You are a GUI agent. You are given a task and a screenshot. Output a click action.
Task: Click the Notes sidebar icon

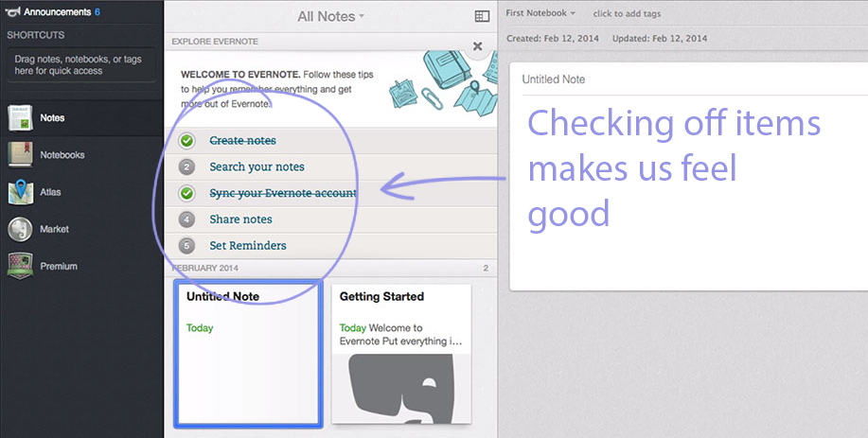click(20, 118)
